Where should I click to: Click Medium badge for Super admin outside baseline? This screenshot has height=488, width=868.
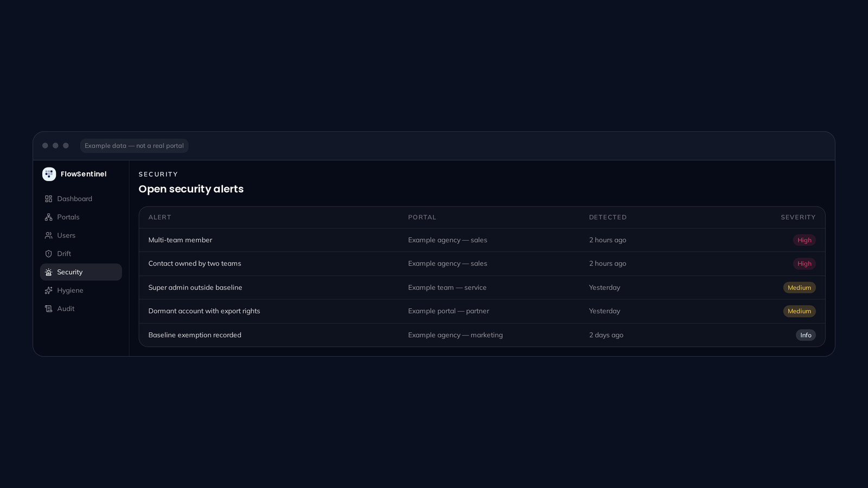[x=799, y=287]
